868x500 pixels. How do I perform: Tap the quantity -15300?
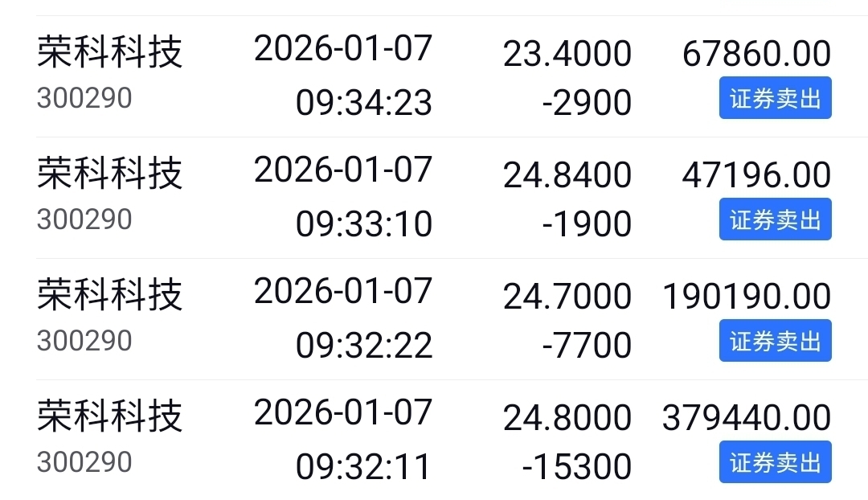click(577, 466)
